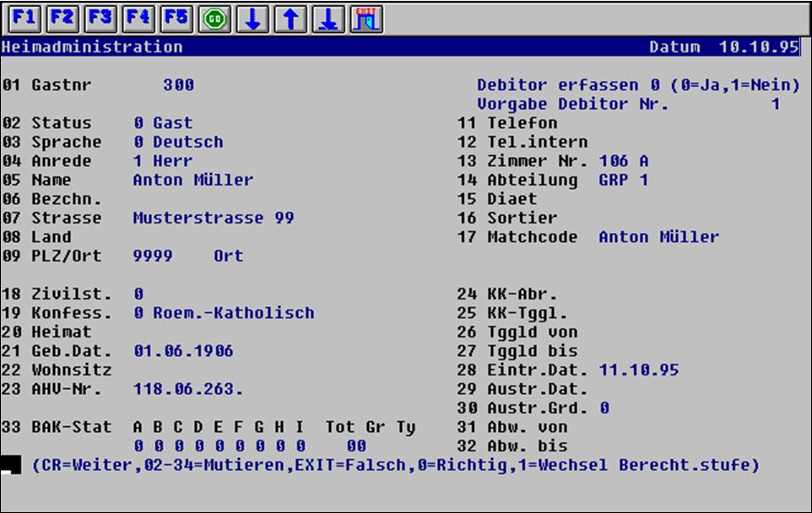The height and width of the screenshot is (513, 812).
Task: Click the F4 function key icon
Action: pos(138,19)
